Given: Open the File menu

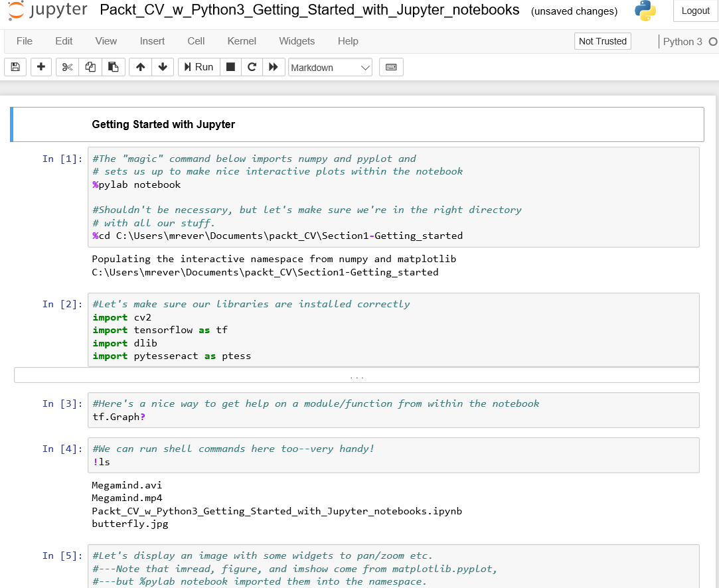Looking at the screenshot, I should (25, 41).
